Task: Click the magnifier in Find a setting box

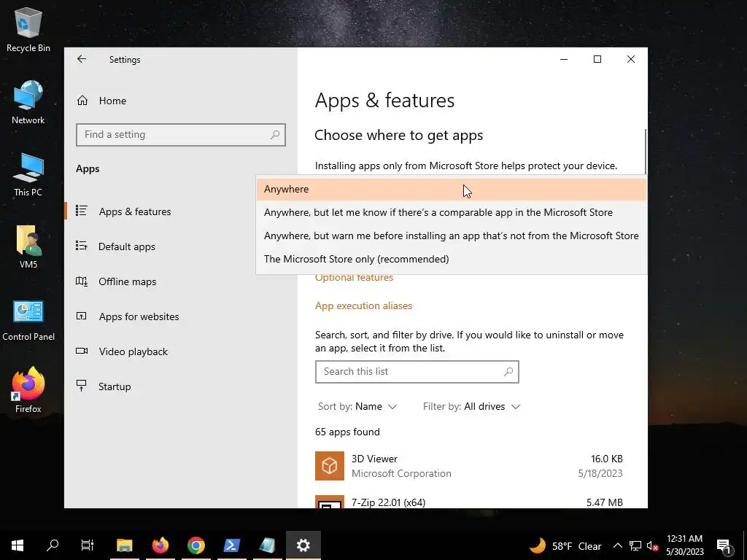Action: coord(275,135)
